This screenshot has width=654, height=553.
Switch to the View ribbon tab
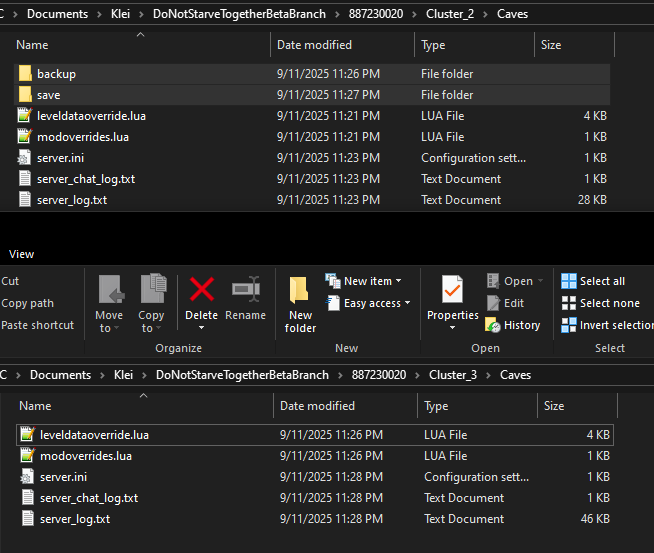coord(21,254)
